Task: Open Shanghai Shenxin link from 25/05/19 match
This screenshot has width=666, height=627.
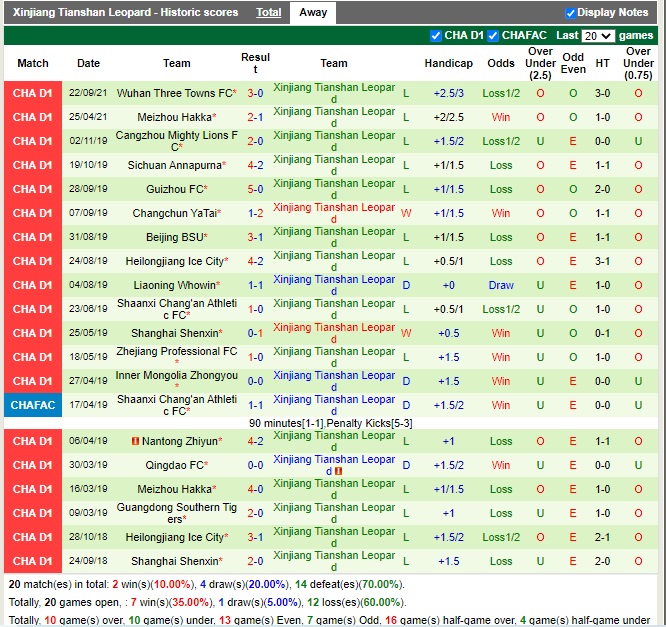Action: (174, 333)
